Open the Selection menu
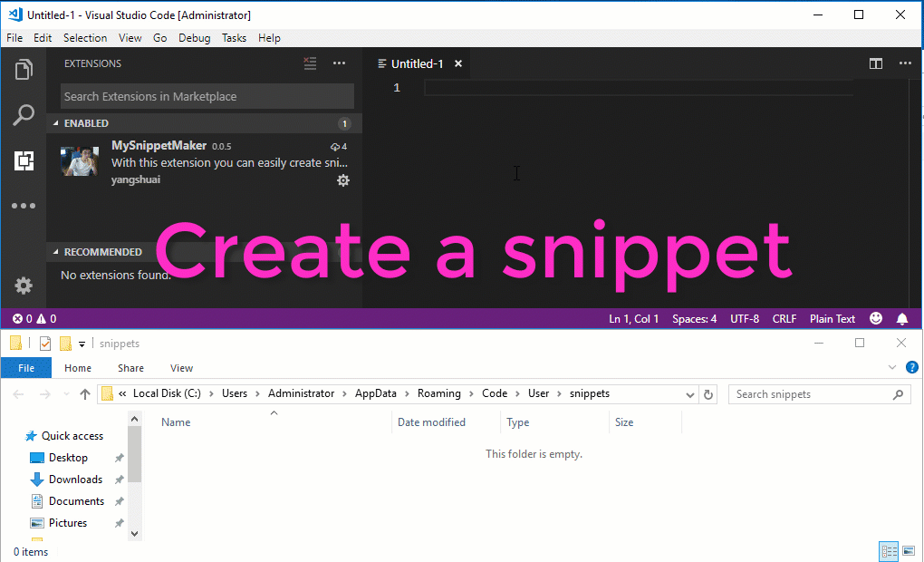 (85, 38)
